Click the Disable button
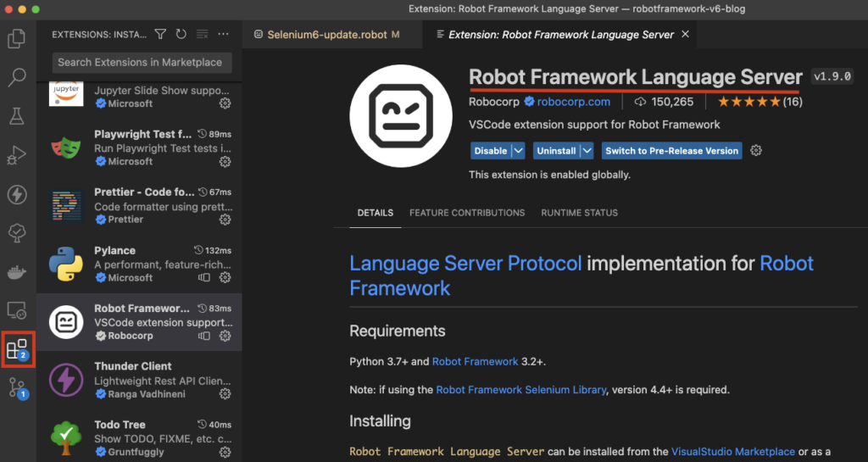 491,151
